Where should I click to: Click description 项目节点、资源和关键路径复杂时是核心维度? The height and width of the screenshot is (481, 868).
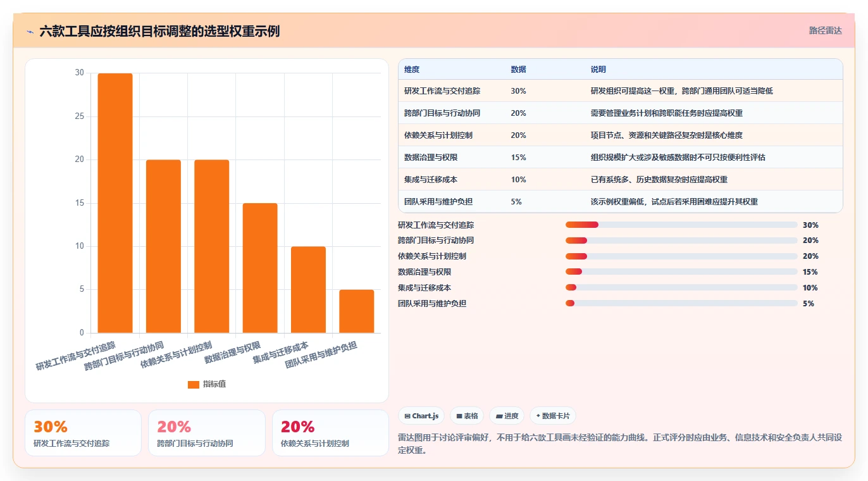click(x=667, y=135)
